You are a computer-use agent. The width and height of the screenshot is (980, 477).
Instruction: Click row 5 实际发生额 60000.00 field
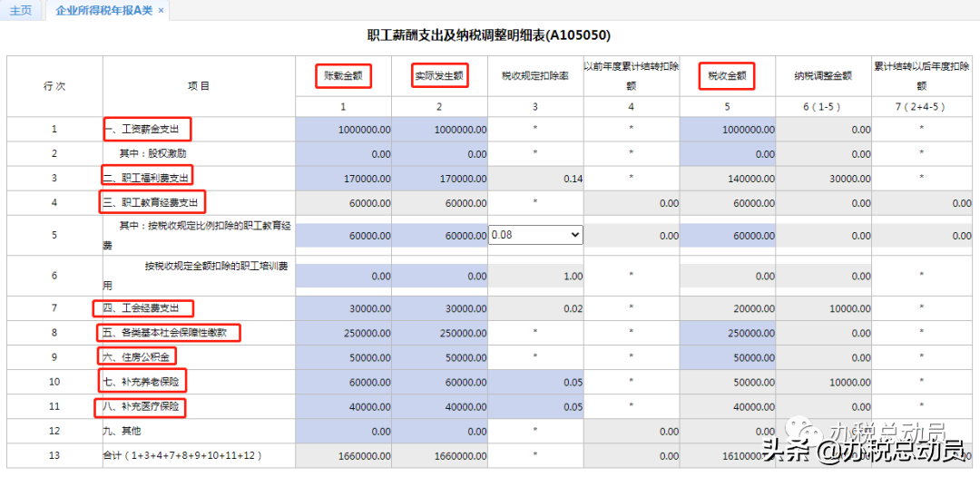[440, 236]
